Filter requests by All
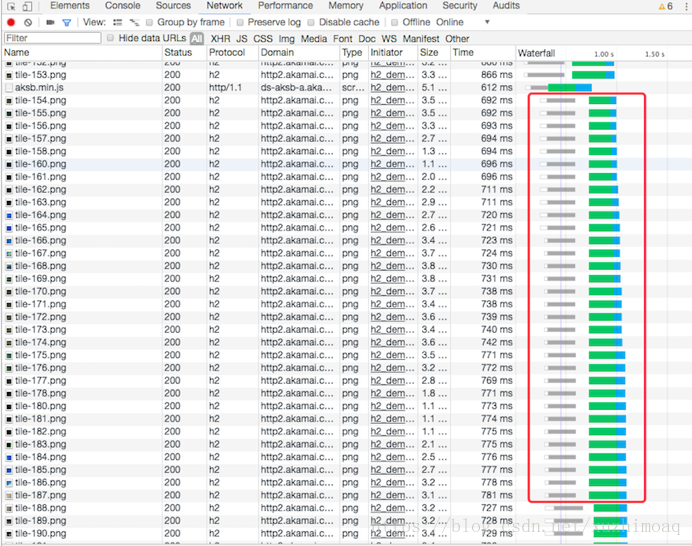 197,38
